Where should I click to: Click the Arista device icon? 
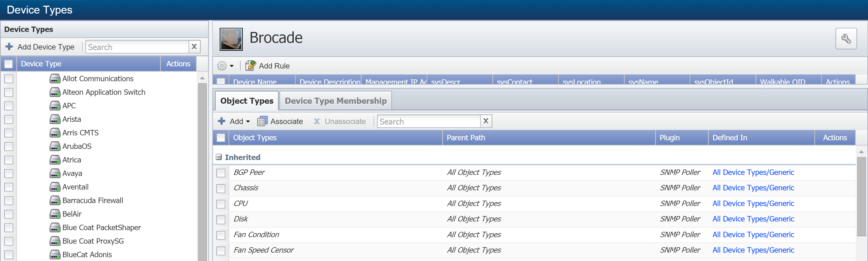point(55,119)
